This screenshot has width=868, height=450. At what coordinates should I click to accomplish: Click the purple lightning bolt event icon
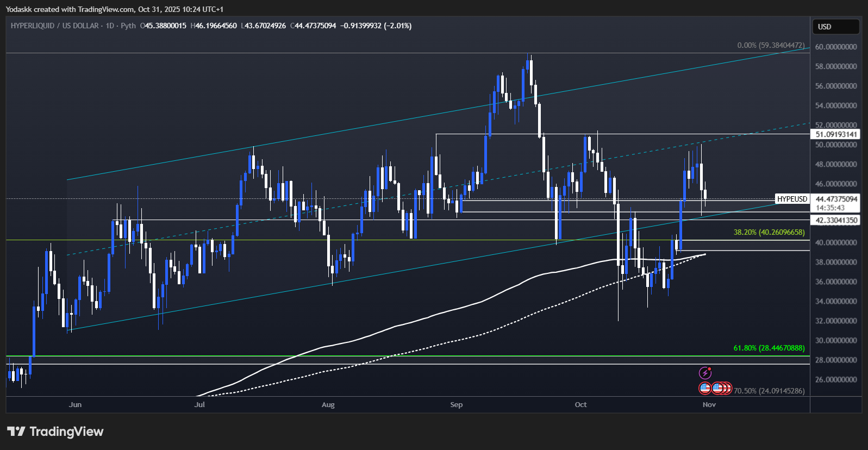705,373
